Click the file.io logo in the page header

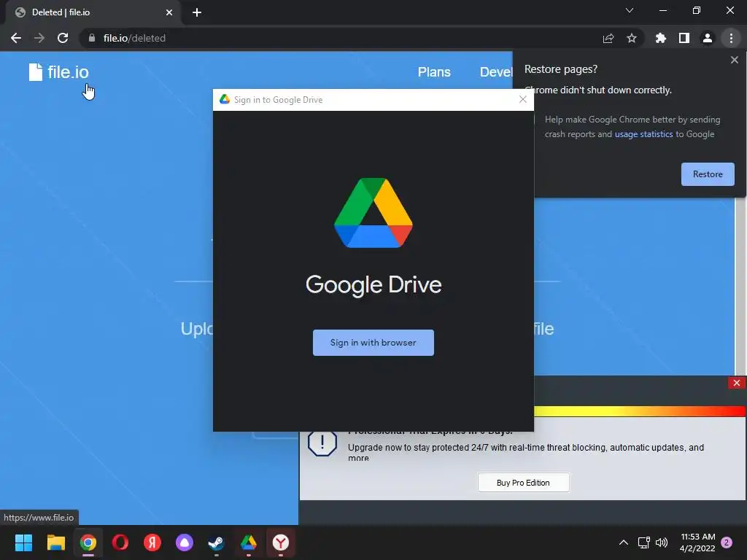(x=58, y=72)
